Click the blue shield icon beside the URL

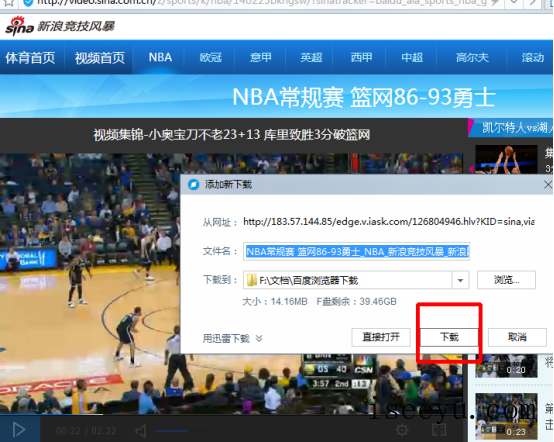[28, 3]
